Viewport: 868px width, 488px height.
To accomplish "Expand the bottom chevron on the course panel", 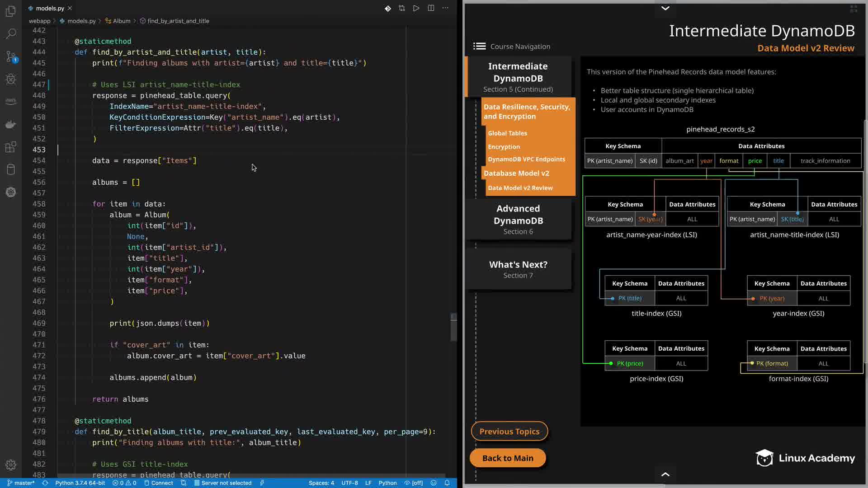I will pos(665,474).
